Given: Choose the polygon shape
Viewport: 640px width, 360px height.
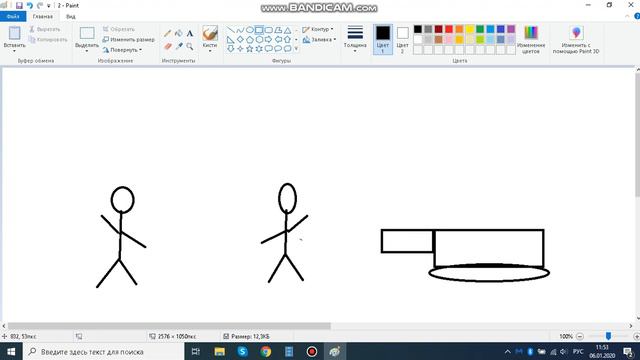Looking at the screenshot, I should pos(278,30).
